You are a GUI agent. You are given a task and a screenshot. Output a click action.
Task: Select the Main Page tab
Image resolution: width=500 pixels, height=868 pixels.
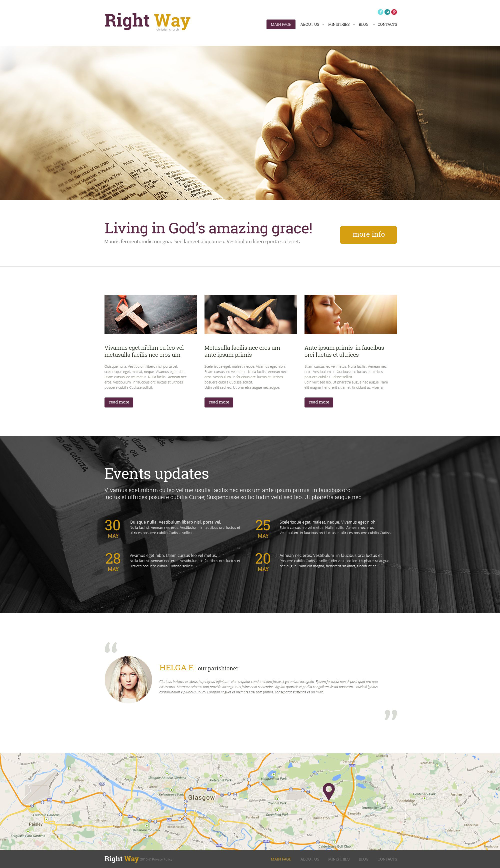tap(279, 25)
